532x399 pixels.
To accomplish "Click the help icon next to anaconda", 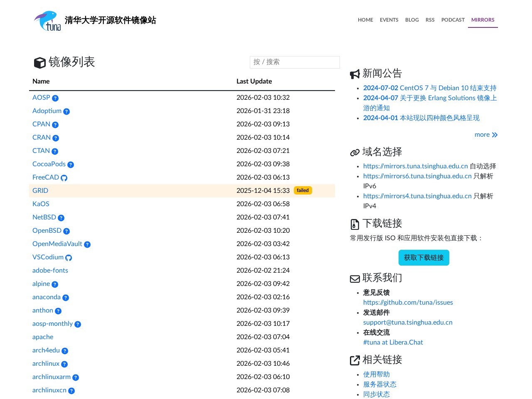I will (65, 298).
